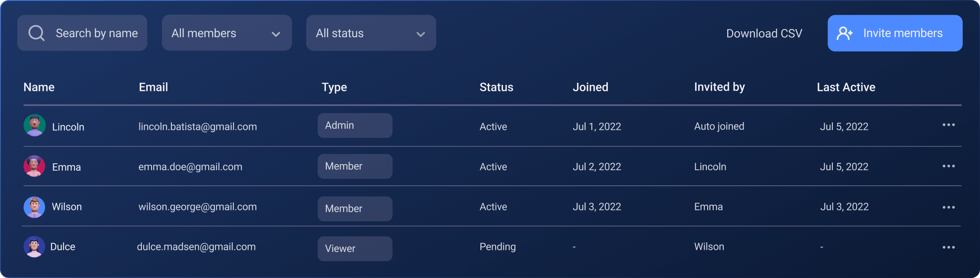Click Dulce's profile avatar
Screen dimensions: 980x278
(x=34, y=246)
